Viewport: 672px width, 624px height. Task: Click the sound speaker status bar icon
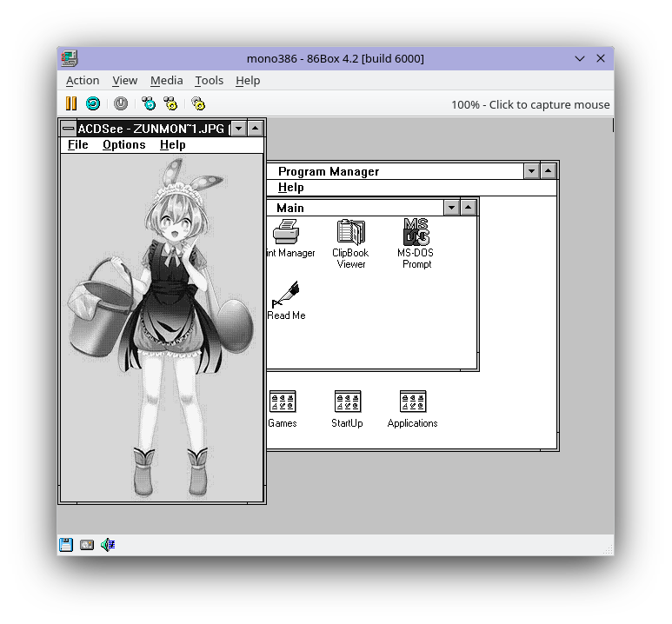click(108, 545)
